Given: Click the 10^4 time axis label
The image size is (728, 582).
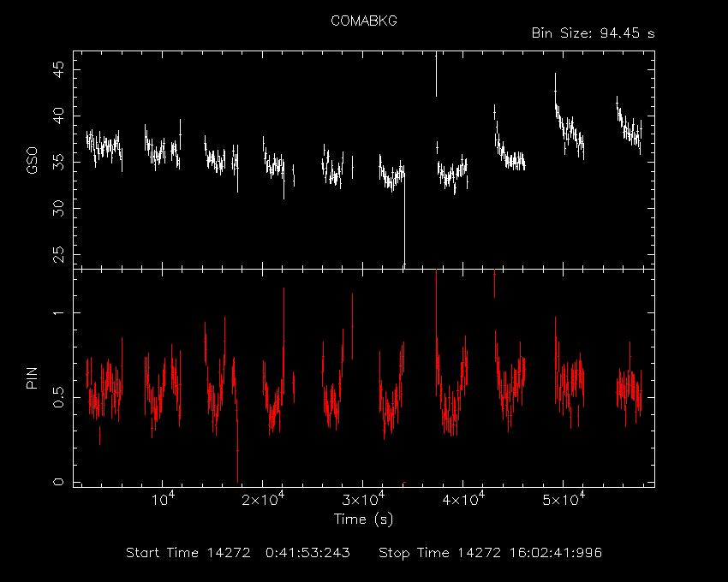Looking at the screenshot, I should click(163, 499).
